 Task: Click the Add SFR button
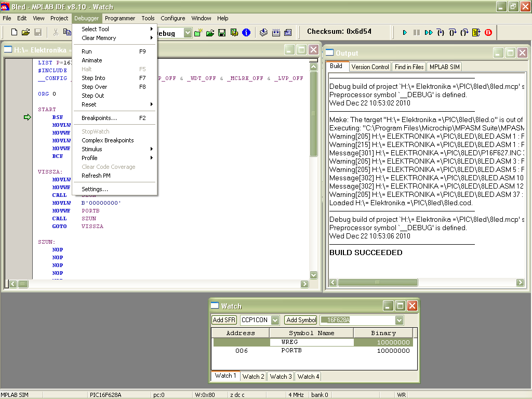pos(224,320)
